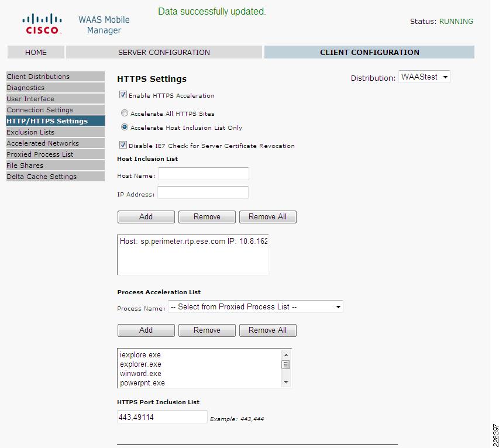Select HTTP/HTTPS Settings sidebar item
Screen dimensions: 499x448
click(56, 121)
